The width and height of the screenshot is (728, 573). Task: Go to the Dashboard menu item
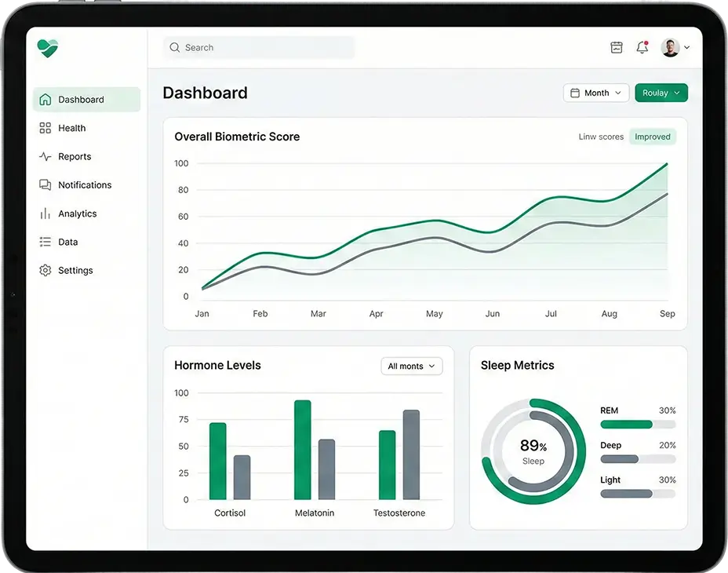pos(86,100)
